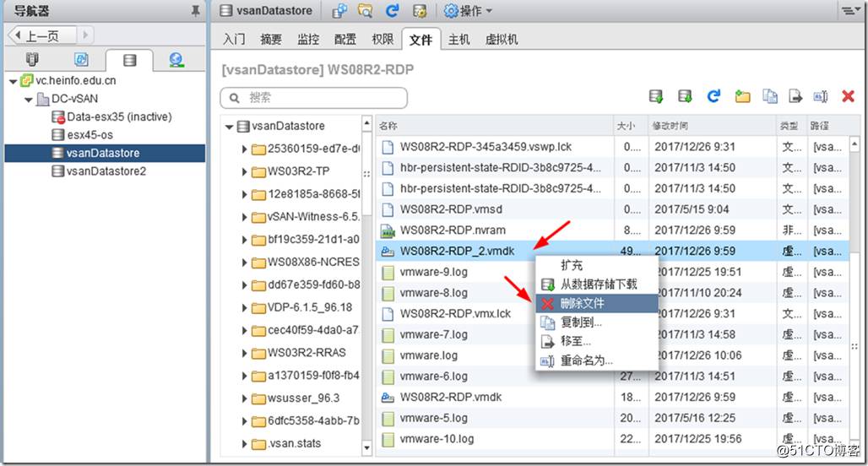Select vsanDatastore2 in the navigator tree
Screen dimensions: 868x466
point(106,171)
